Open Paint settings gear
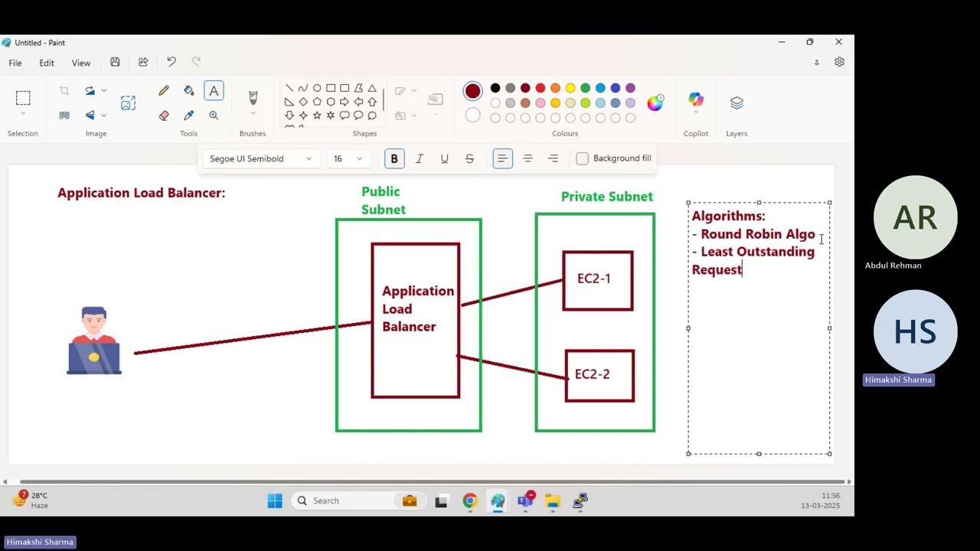The image size is (980, 551). [839, 62]
